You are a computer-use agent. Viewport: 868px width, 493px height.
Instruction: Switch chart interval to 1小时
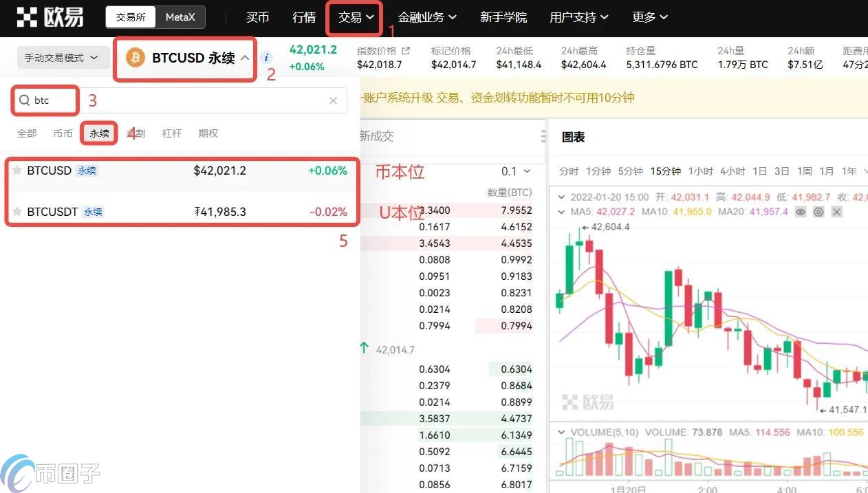[700, 171]
